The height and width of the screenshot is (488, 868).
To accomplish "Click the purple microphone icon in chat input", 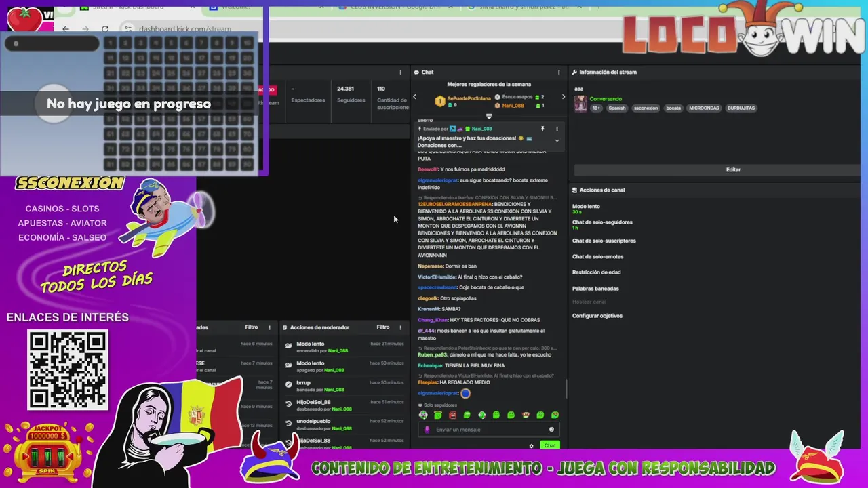I will click(x=427, y=429).
